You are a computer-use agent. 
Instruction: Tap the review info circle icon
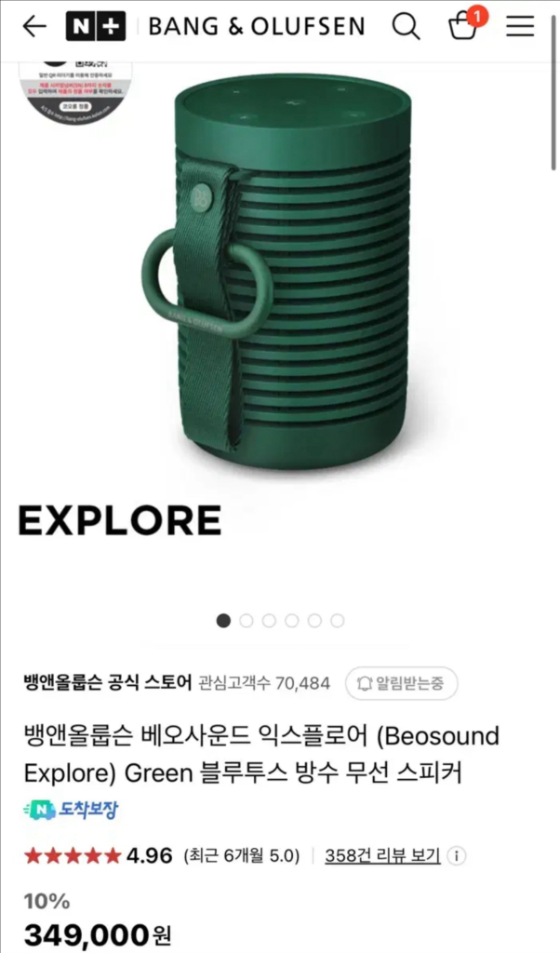456,856
